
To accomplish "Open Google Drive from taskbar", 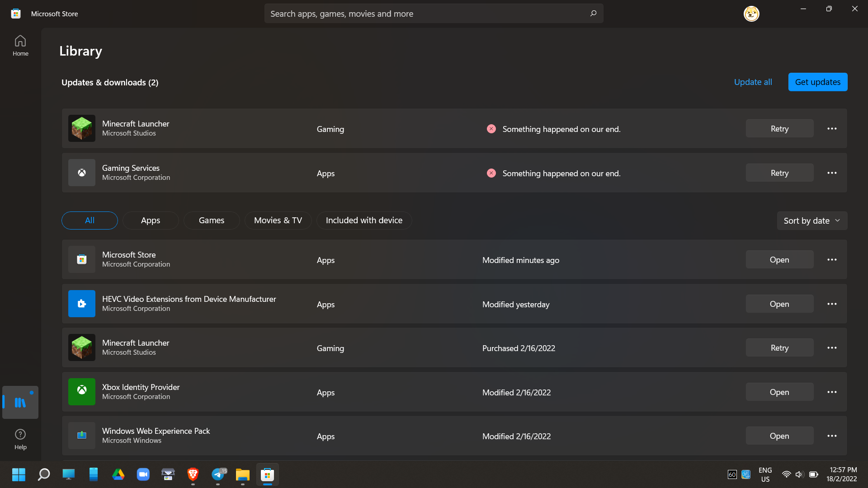I will [x=118, y=474].
